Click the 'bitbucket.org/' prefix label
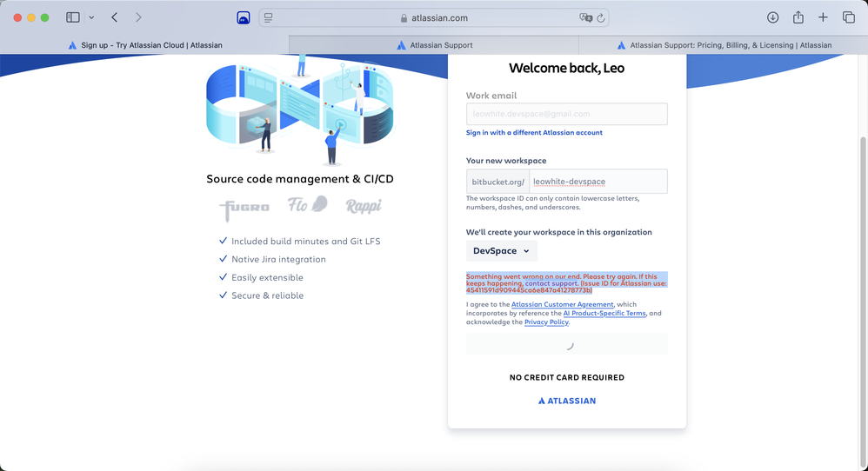 pyautogui.click(x=497, y=182)
